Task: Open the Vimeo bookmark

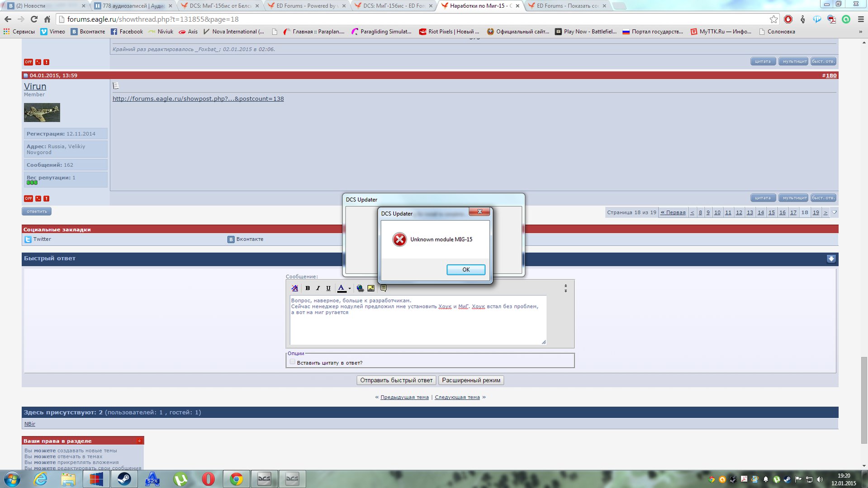Action: tap(52, 32)
